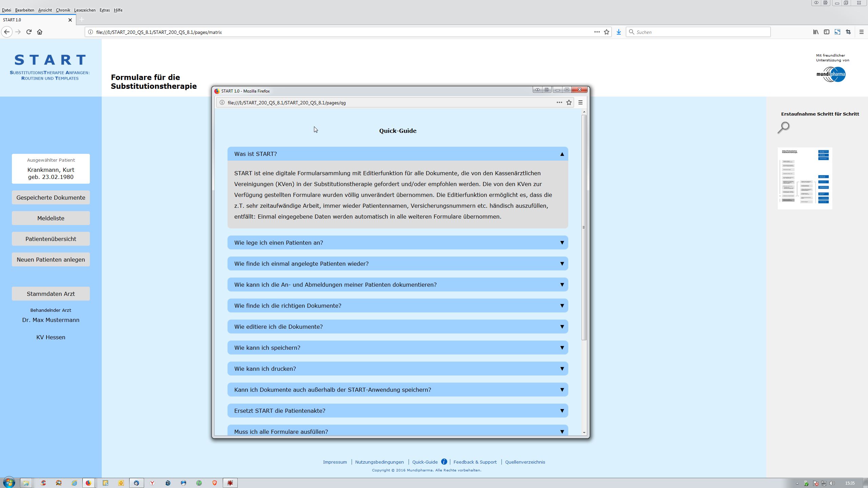Image resolution: width=868 pixels, height=488 pixels.
Task: Open page actions (three dots) in the main address bar
Action: tap(597, 32)
